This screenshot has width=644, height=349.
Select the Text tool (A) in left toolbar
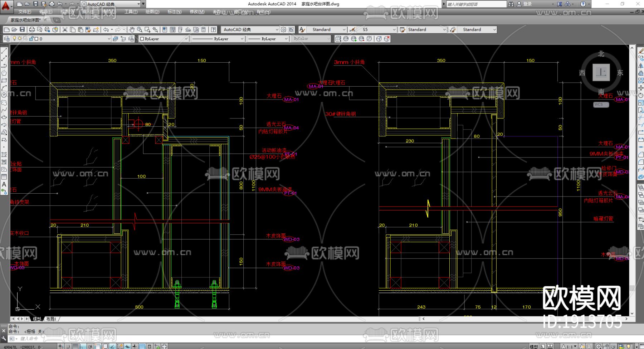pos(4,184)
